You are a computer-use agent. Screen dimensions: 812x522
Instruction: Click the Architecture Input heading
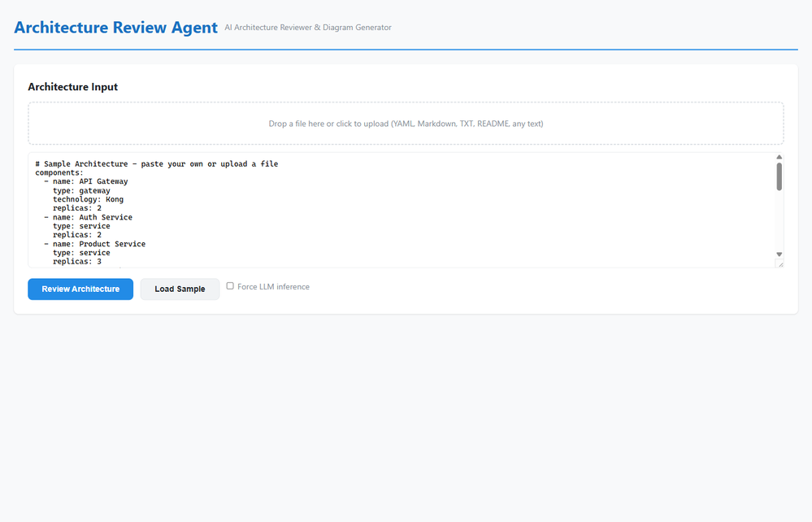pos(73,87)
